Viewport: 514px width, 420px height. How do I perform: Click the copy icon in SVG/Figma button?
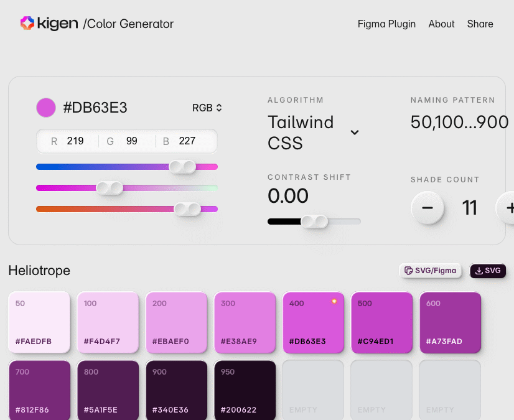click(x=408, y=271)
